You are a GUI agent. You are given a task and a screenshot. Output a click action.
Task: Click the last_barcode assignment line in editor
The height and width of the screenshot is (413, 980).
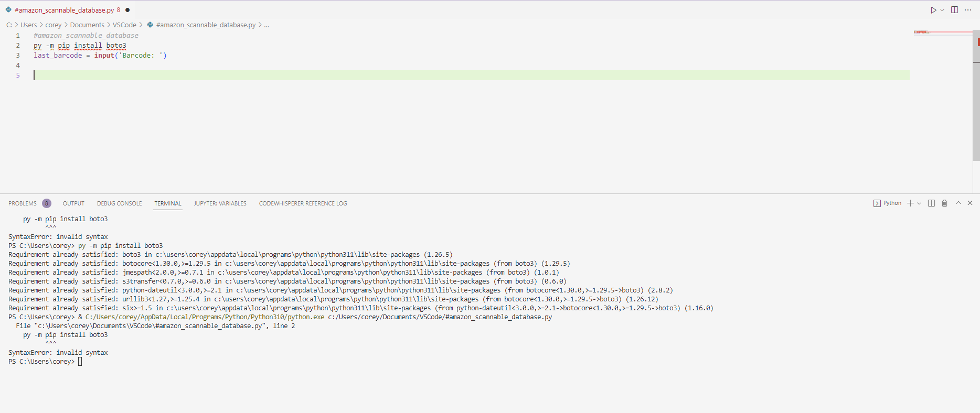pos(100,56)
